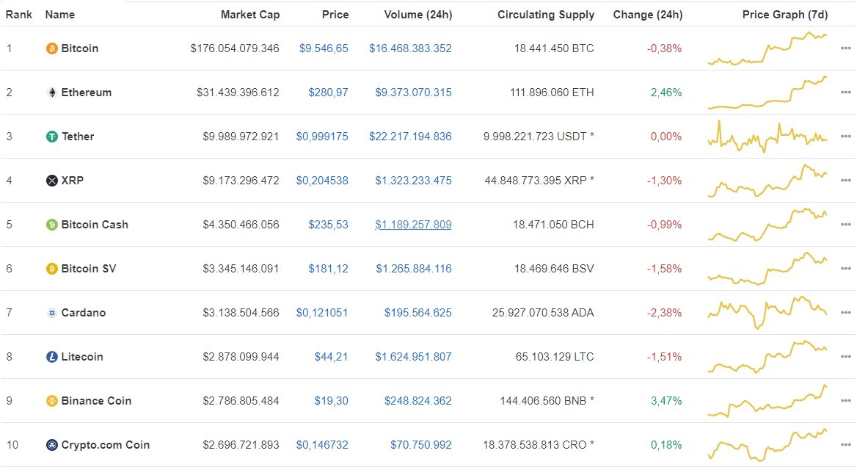Sort by the Change (24h) column header
Viewport: 868px width, 467px height.
tap(647, 14)
